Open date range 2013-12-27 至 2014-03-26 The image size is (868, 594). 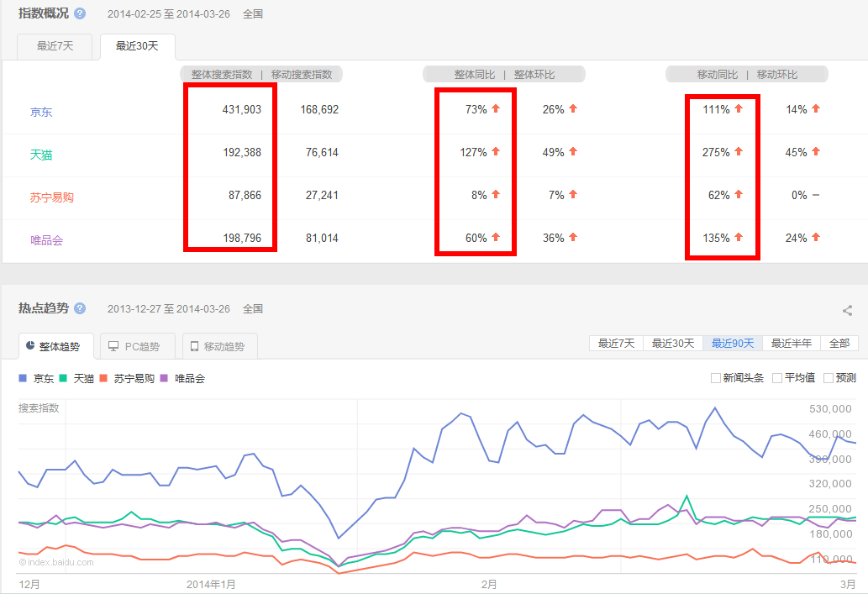pyautogui.click(x=168, y=309)
